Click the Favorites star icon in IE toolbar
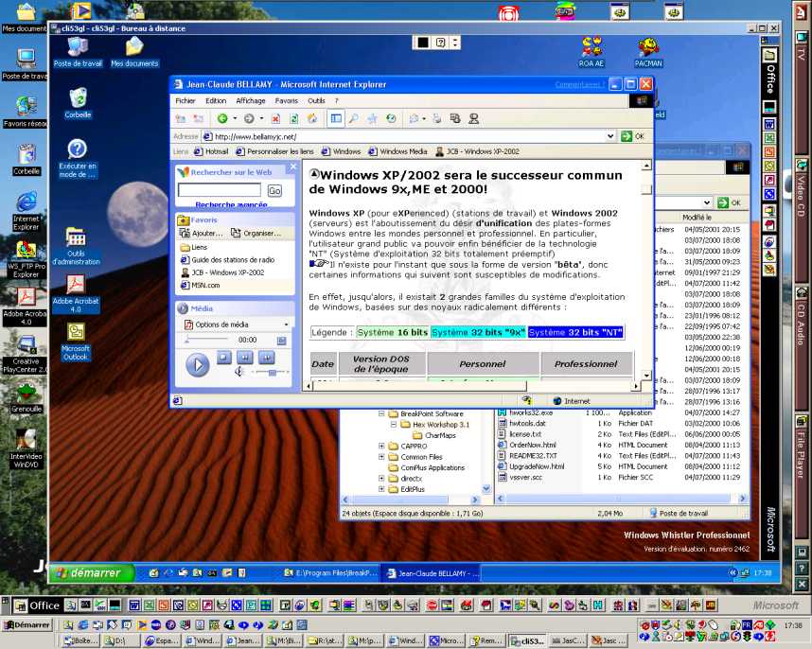This screenshot has height=649, width=812. click(x=372, y=119)
